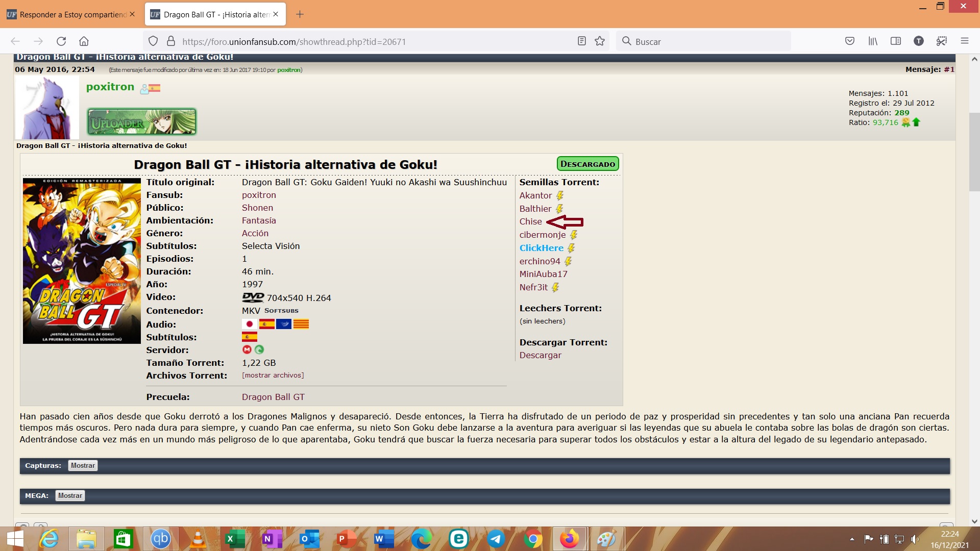
Task: Click the Catalan audio flag
Action: (301, 324)
